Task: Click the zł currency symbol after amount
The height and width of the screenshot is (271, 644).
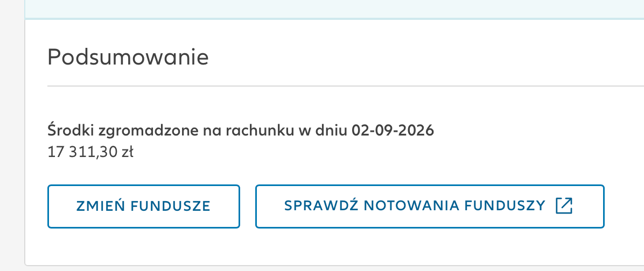Action: pos(127,153)
